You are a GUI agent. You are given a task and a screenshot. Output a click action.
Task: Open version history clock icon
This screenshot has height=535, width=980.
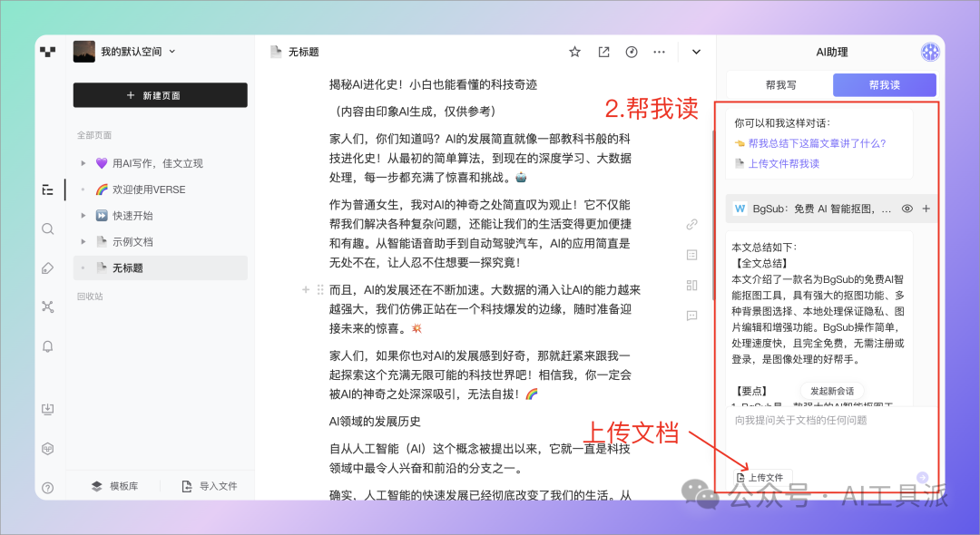(632, 52)
